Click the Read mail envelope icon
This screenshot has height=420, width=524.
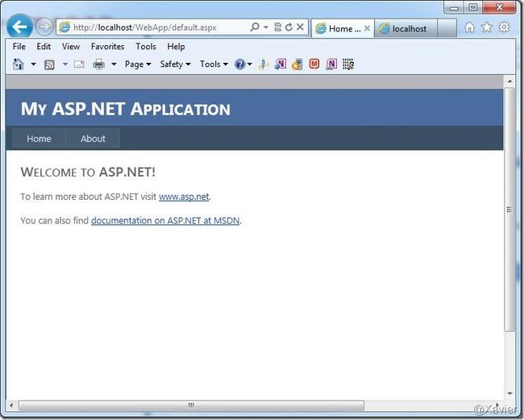point(79,64)
